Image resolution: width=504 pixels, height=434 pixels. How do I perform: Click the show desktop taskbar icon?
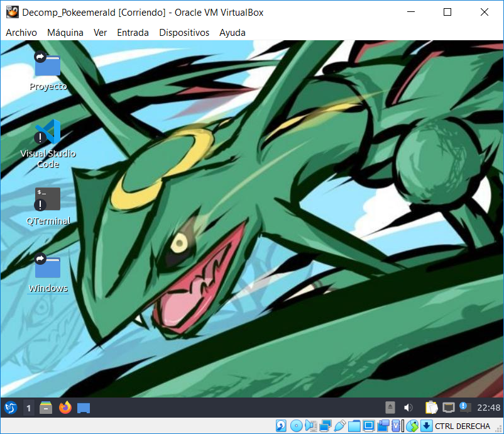click(x=84, y=408)
